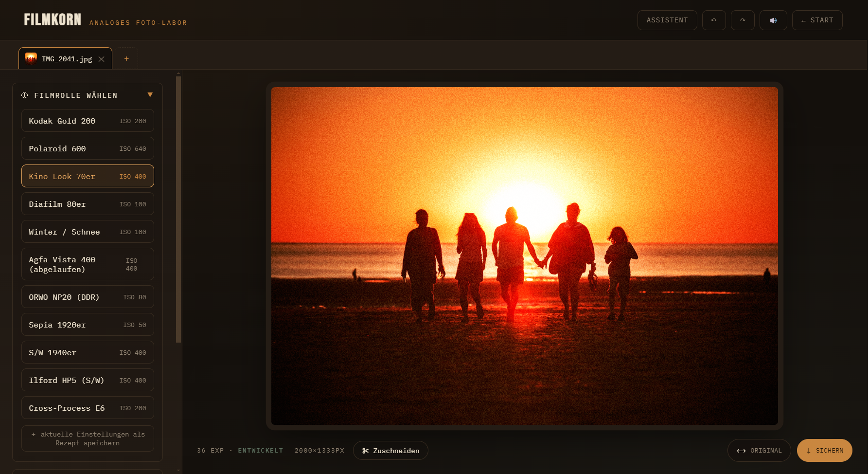Click the 36 EXP · ENTWICKELT status
The image size is (868, 474).
coord(240,451)
